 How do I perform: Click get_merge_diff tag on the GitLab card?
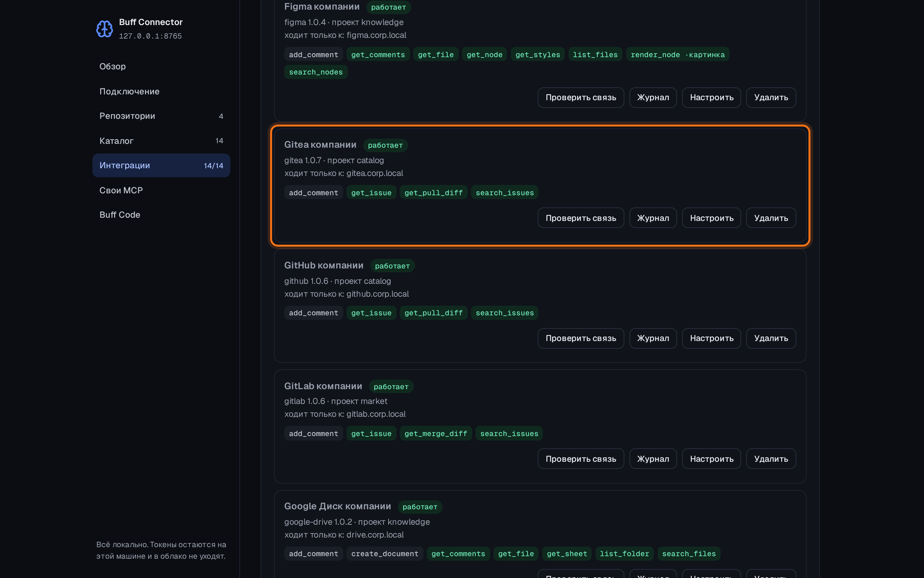pos(436,433)
